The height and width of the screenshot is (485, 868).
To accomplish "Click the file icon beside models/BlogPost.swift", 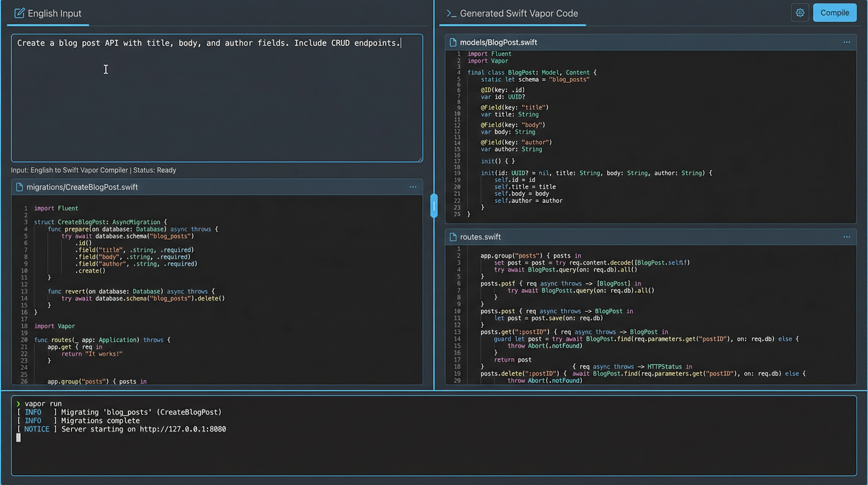I will click(453, 43).
